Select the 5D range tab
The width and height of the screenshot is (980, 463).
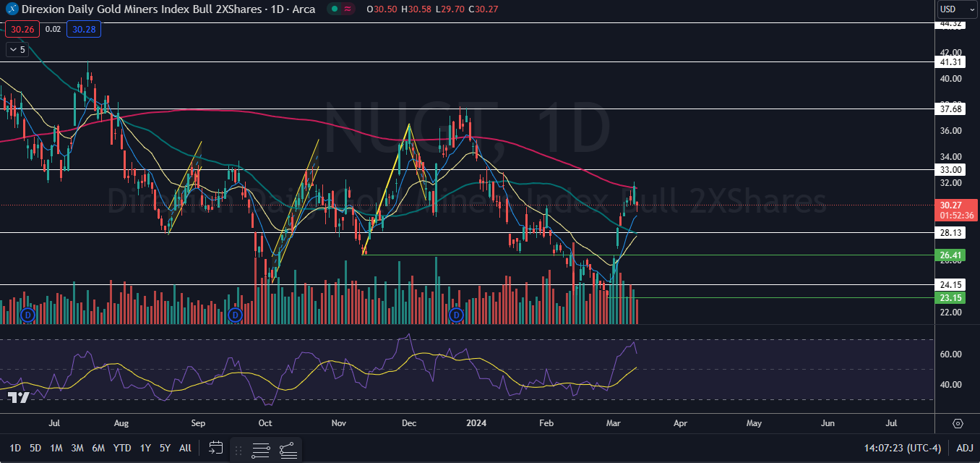35,448
